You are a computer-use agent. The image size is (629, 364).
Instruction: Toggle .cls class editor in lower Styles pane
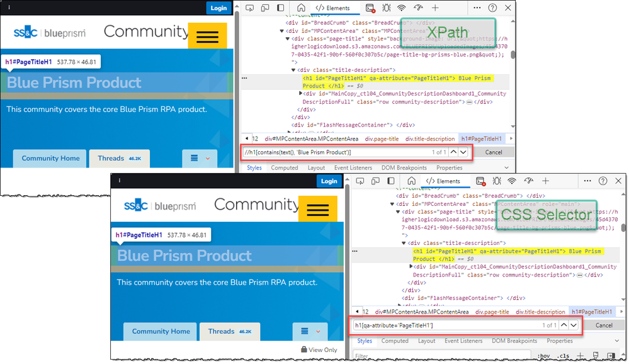pos(564,356)
